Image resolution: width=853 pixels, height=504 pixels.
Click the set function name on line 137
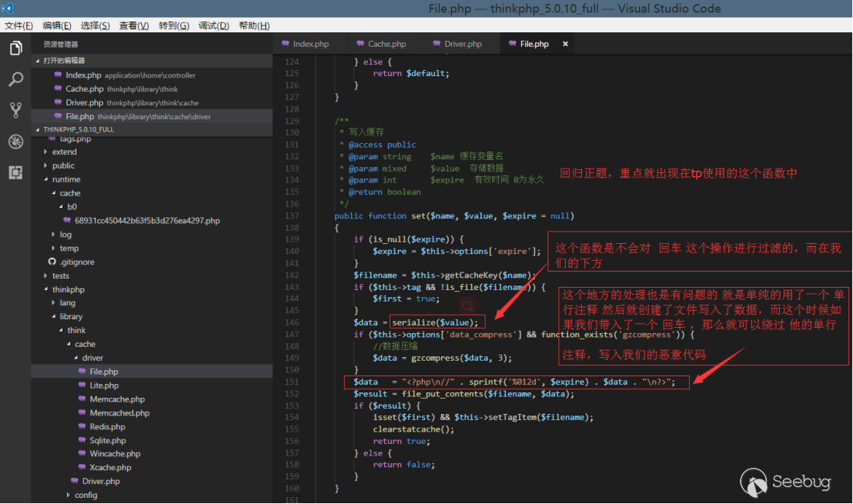(418, 216)
